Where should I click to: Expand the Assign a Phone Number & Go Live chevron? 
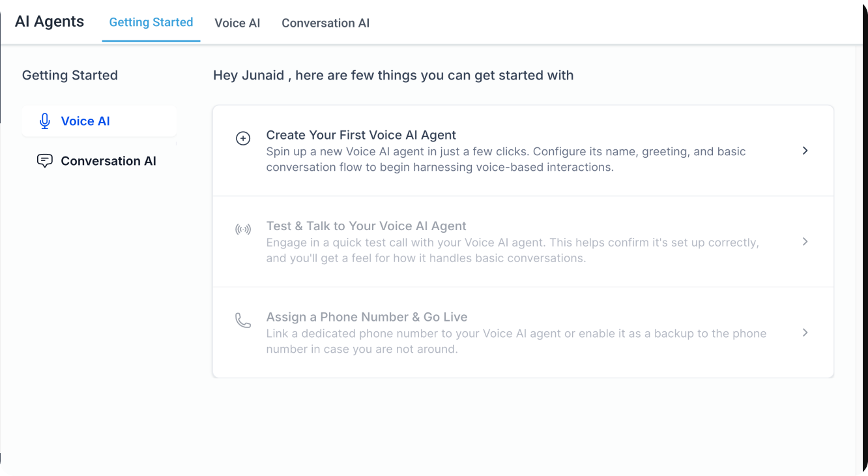(x=805, y=333)
